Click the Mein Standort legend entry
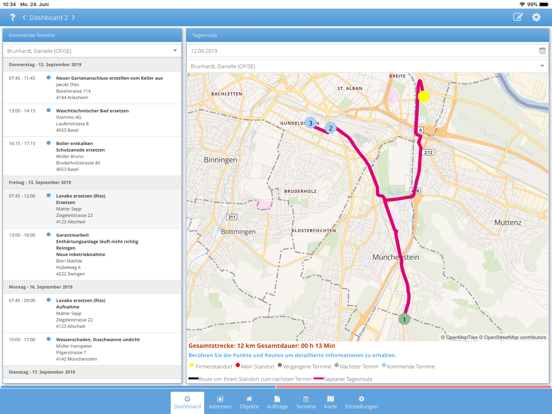Screen dimensions: 552x414 click(x=255, y=366)
